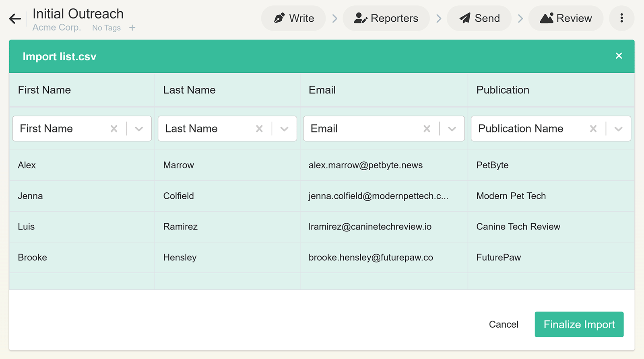Click the First Name mapping field text
Screen dimensions: 644x359
pos(46,129)
